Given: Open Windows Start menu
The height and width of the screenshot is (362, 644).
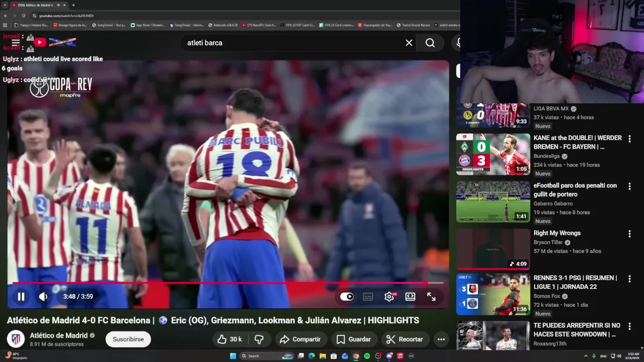Looking at the screenshot, I should 233,356.
